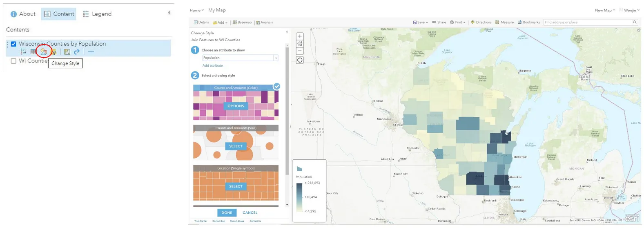Open More Options ellipsis for layer
The width and height of the screenshot is (644, 228).
click(x=91, y=52)
